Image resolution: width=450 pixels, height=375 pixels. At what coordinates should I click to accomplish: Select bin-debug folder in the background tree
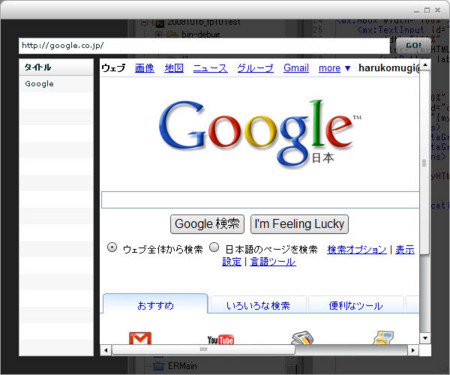[x=194, y=34]
